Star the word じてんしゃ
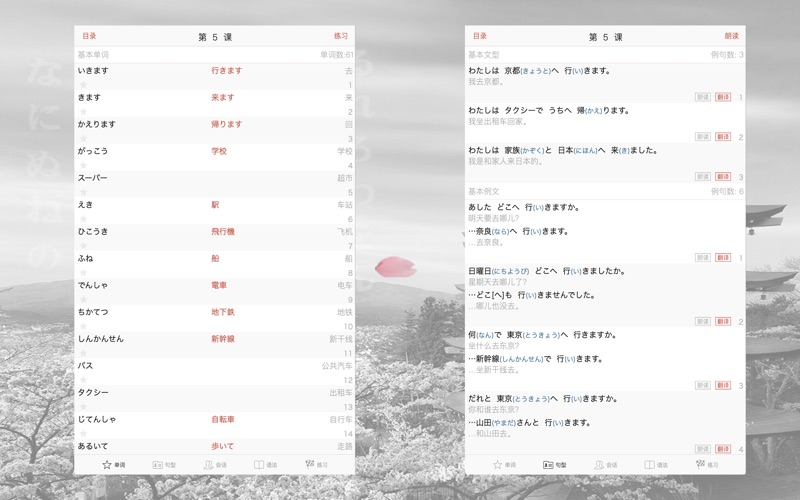The image size is (800, 500). pos(83,434)
